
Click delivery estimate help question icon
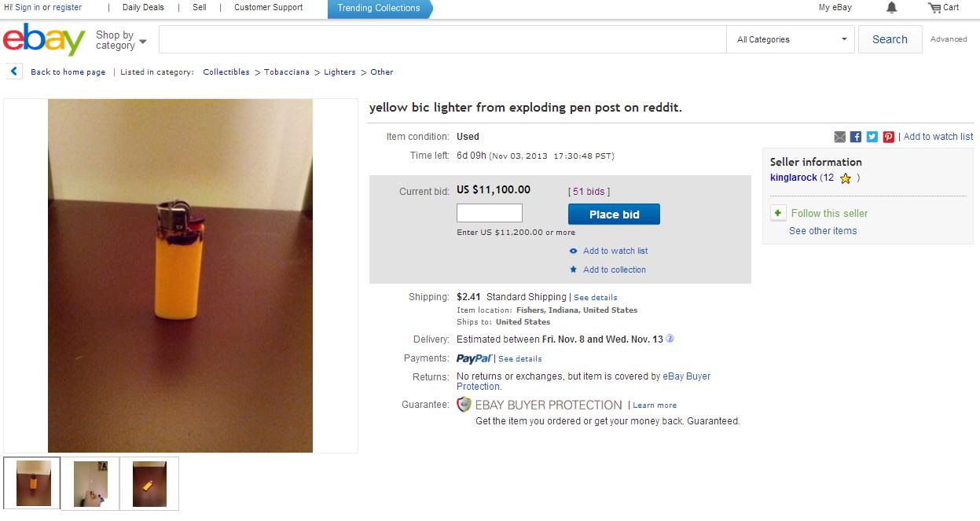670,339
